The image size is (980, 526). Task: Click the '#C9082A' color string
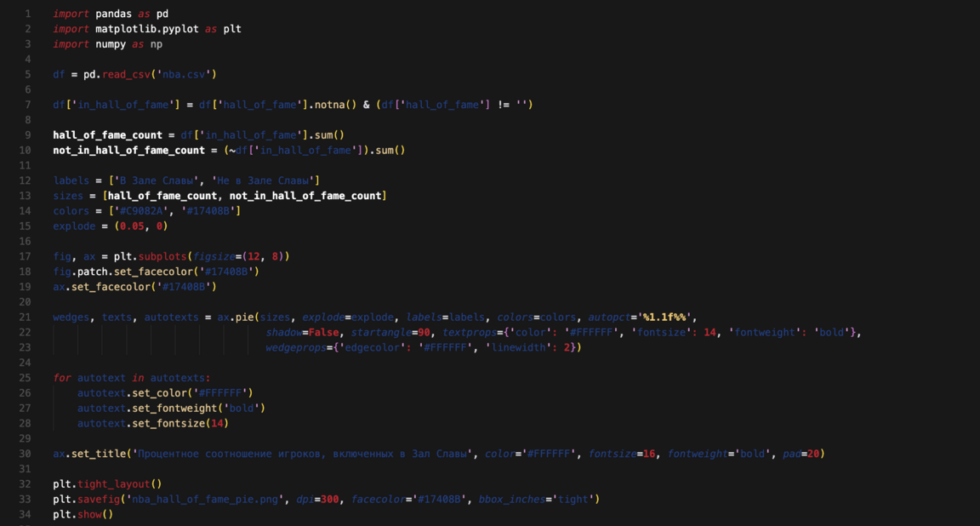pos(141,211)
